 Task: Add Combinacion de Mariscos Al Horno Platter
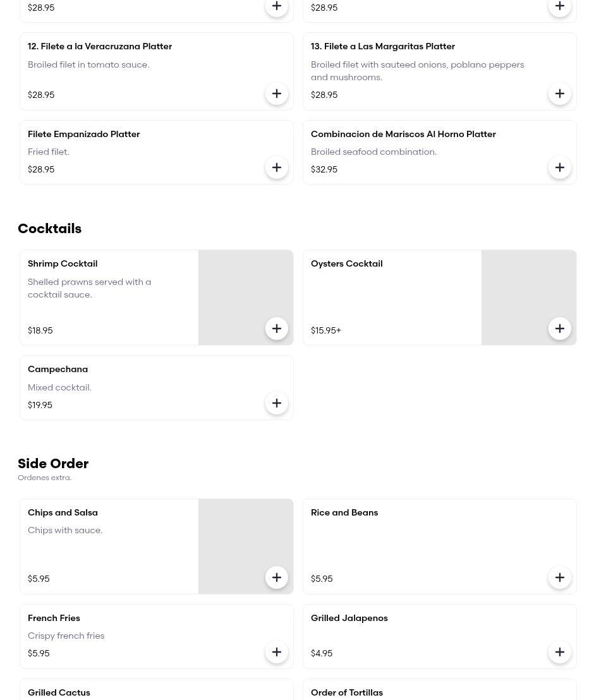pos(560,168)
